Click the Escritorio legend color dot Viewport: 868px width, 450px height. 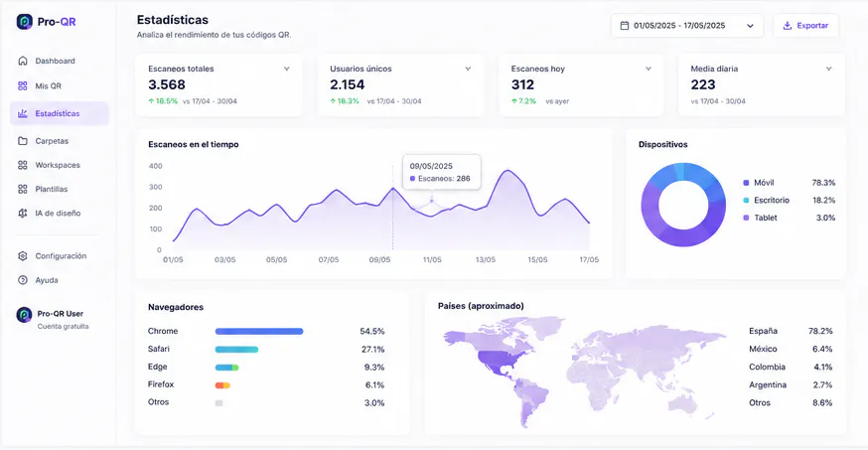746,201
